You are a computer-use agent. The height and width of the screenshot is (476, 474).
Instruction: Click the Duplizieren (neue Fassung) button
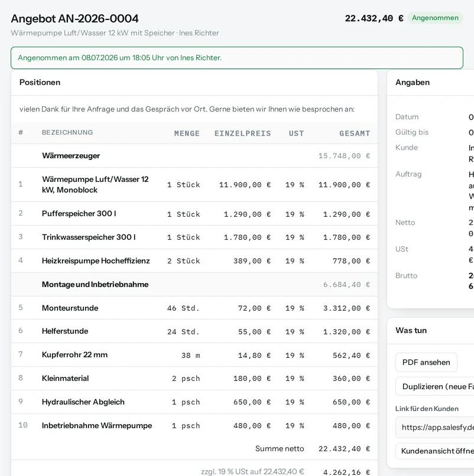pos(435,386)
